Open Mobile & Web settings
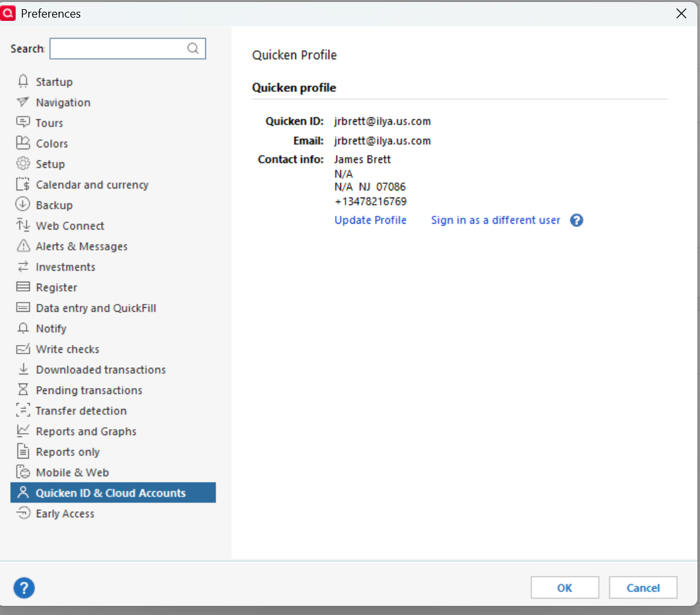The width and height of the screenshot is (700, 615). (x=72, y=472)
